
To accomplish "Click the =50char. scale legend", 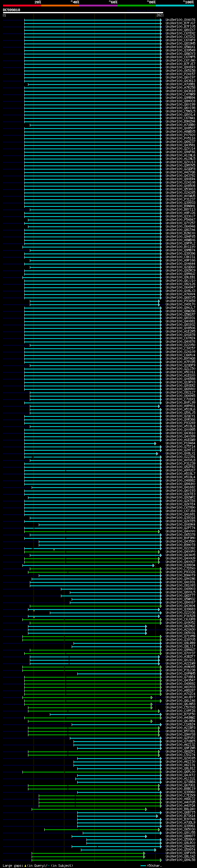I will [x=151, y=865].
